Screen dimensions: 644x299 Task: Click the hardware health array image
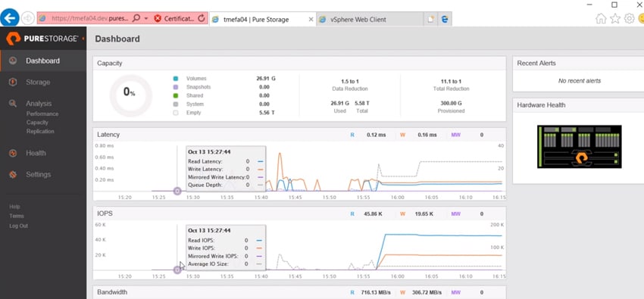pyautogui.click(x=579, y=146)
